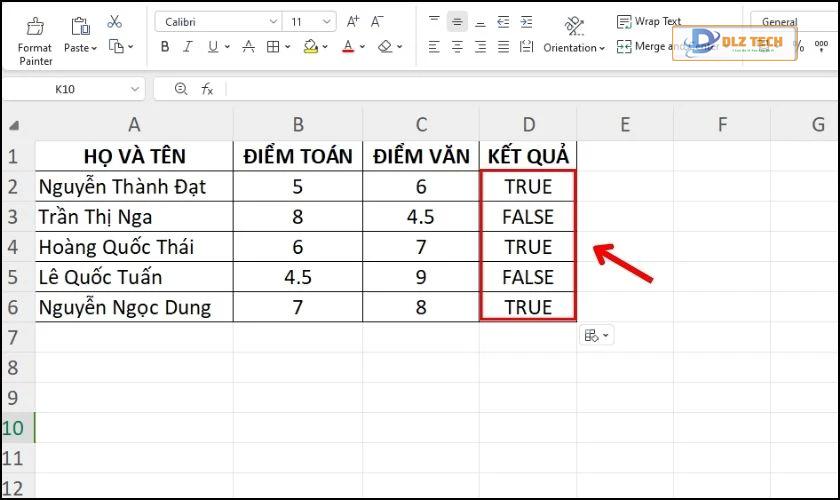Select TRUE result for Nguyễn Ngọc Dung
This screenshot has width=840, height=500.
(528, 307)
